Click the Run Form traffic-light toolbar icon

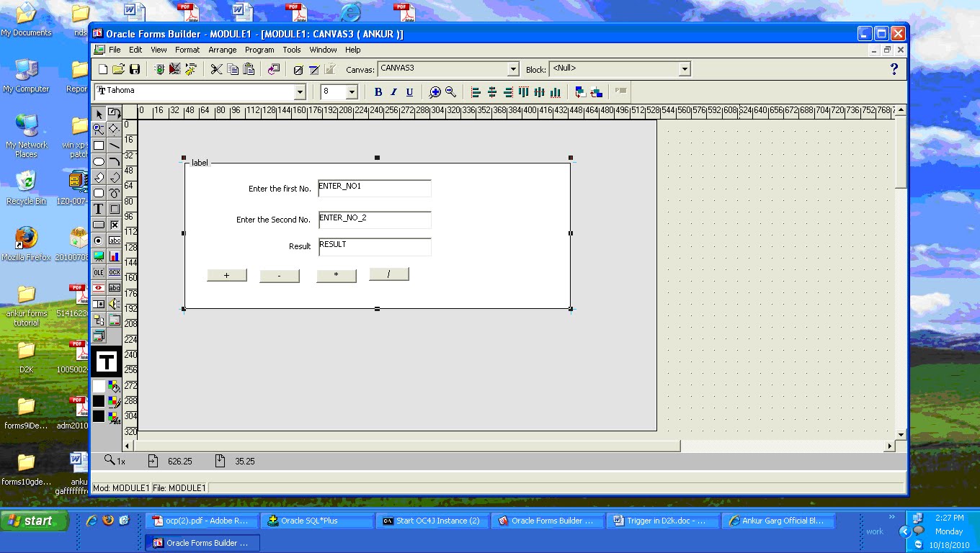(x=158, y=69)
